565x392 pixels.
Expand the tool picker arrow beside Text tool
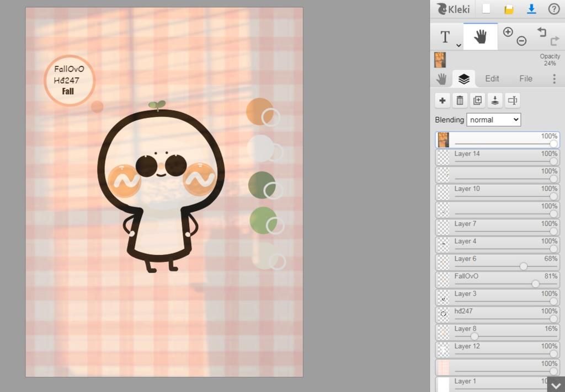pyautogui.click(x=459, y=45)
